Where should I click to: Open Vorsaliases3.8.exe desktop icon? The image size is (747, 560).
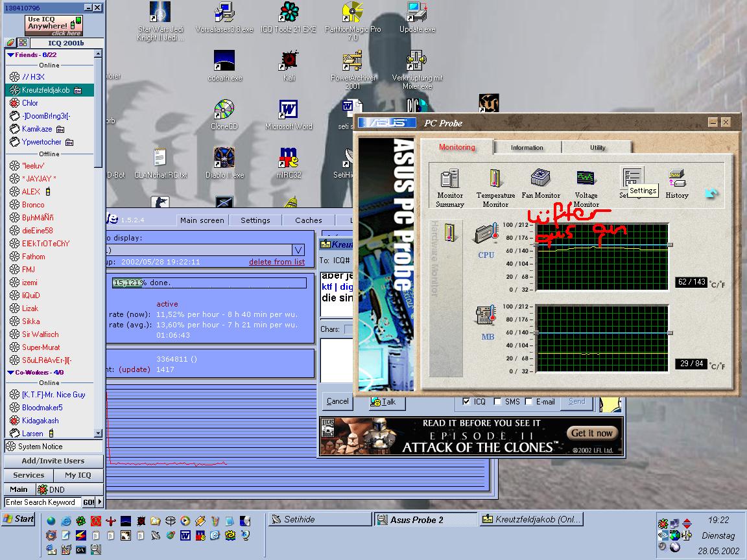tap(224, 17)
